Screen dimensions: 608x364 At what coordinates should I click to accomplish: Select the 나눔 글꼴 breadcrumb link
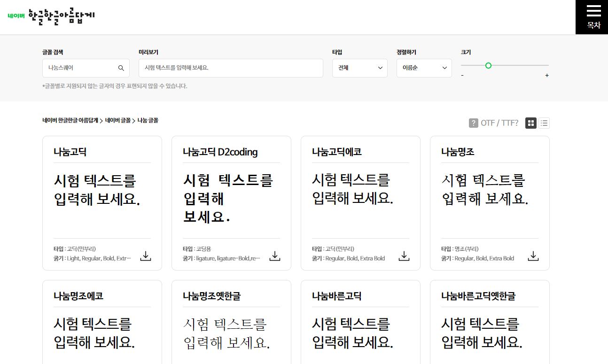(x=148, y=120)
